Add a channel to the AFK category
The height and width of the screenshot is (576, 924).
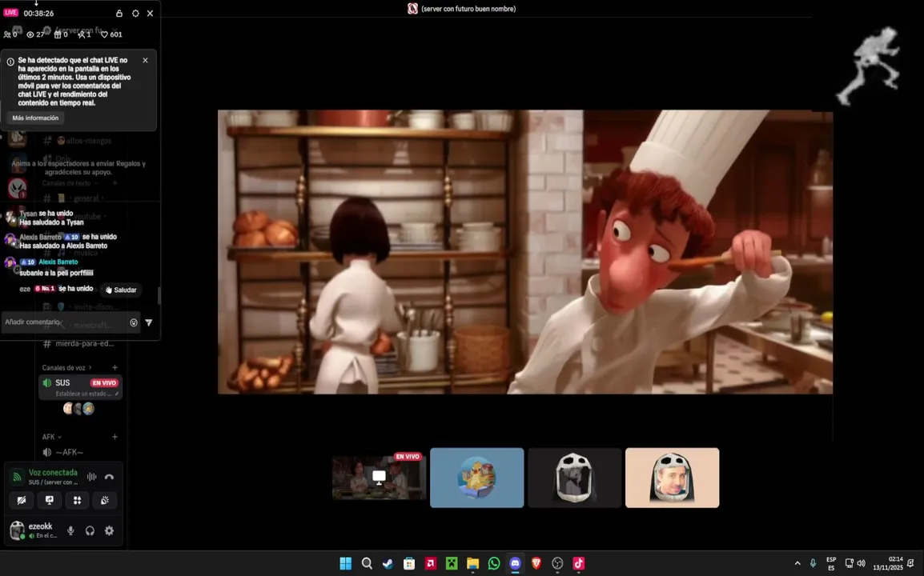tap(115, 437)
